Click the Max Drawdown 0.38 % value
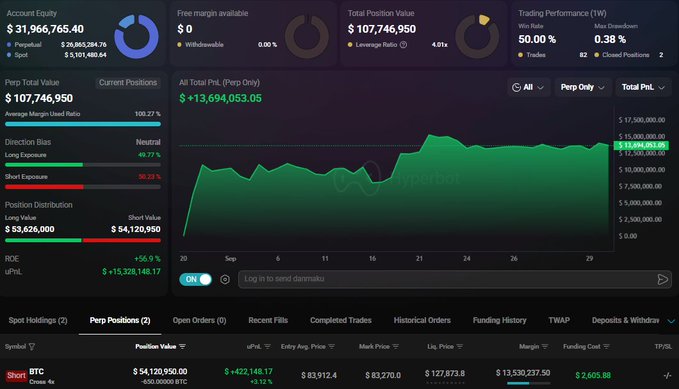 click(610, 39)
